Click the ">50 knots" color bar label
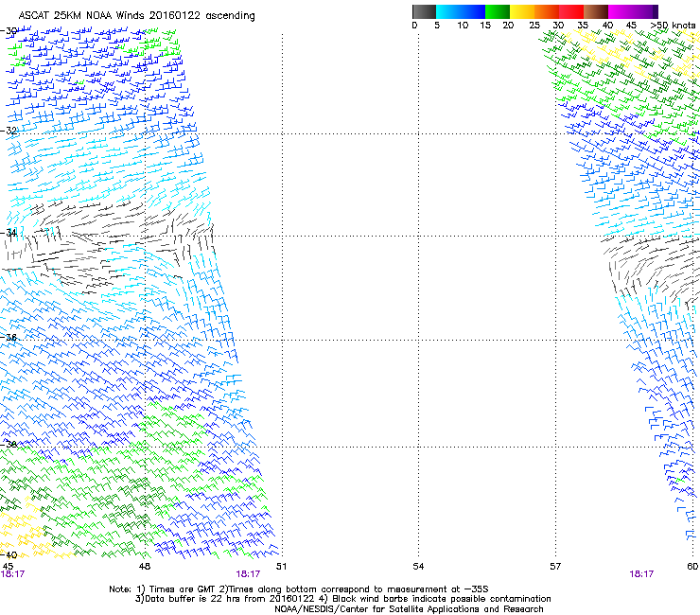 click(x=673, y=26)
